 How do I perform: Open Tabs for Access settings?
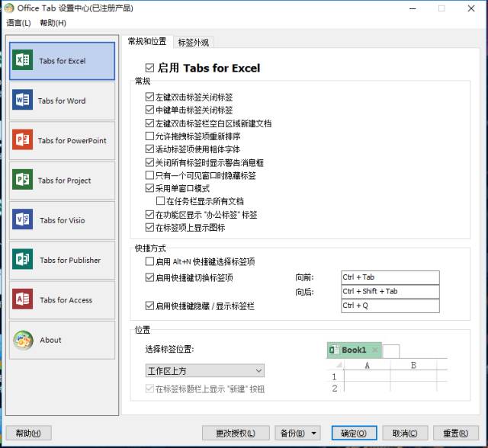coord(62,299)
